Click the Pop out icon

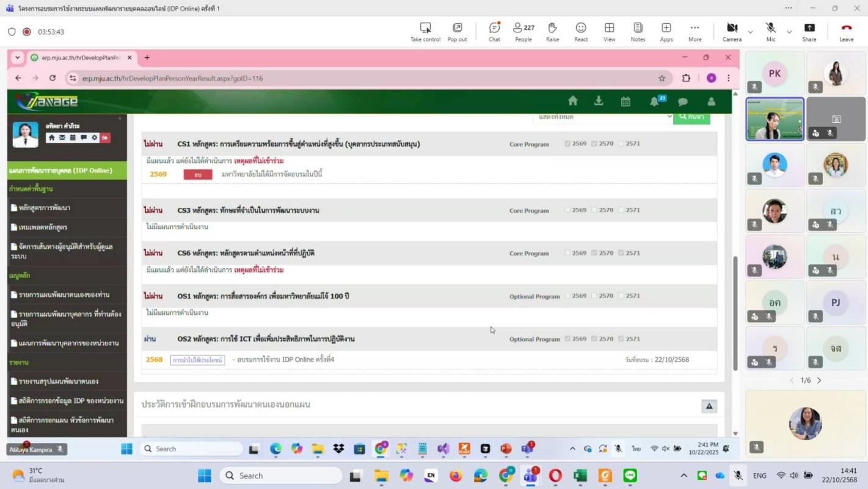pos(457,32)
